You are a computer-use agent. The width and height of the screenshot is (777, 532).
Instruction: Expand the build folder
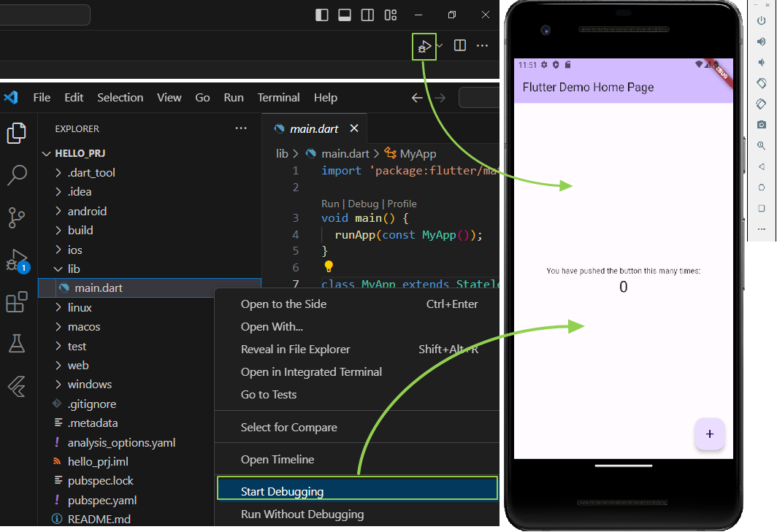[x=80, y=231]
